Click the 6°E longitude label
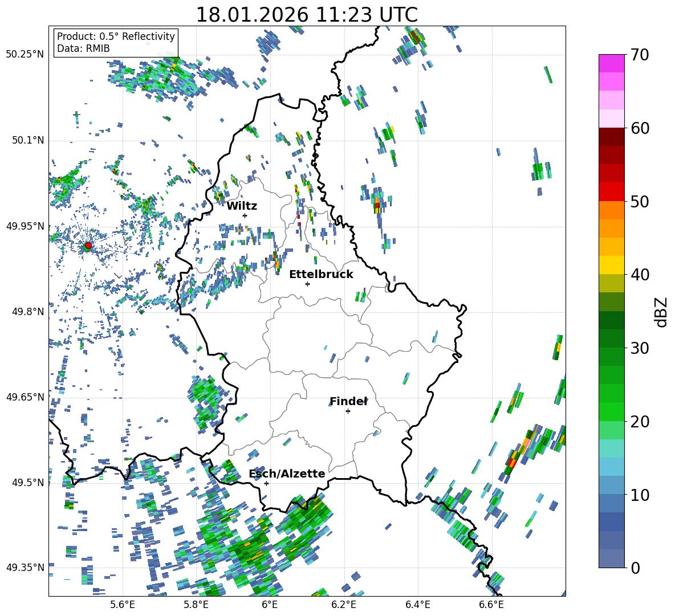Image resolution: width=675 pixels, height=616 pixels. 270,605
